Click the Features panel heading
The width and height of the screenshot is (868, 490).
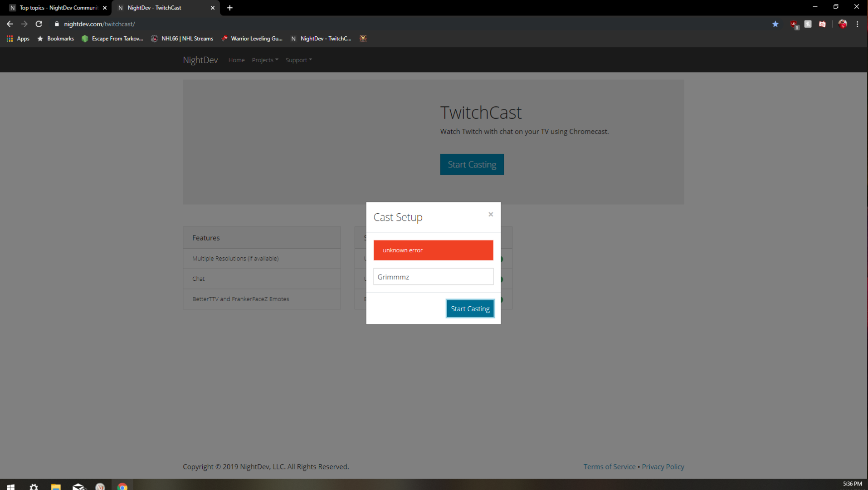pyautogui.click(x=262, y=238)
